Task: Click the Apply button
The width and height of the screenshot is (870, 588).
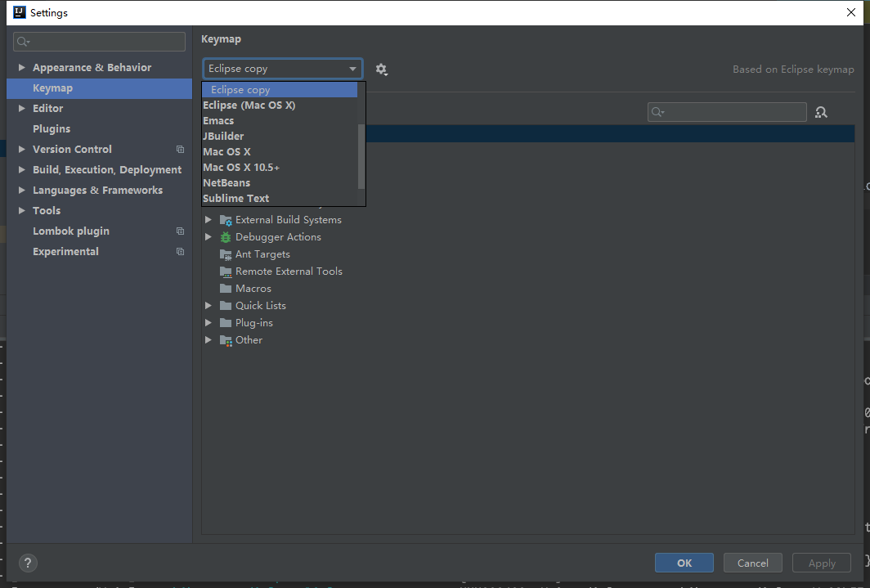Action: coord(822,563)
